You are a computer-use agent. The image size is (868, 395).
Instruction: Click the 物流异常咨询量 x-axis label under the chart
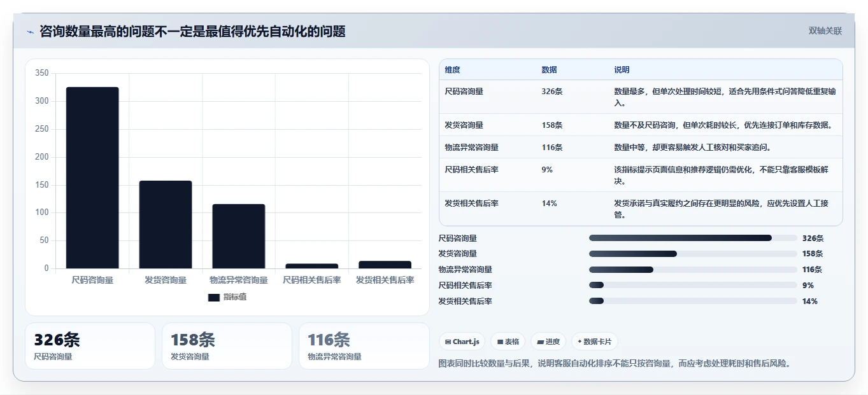tap(239, 280)
